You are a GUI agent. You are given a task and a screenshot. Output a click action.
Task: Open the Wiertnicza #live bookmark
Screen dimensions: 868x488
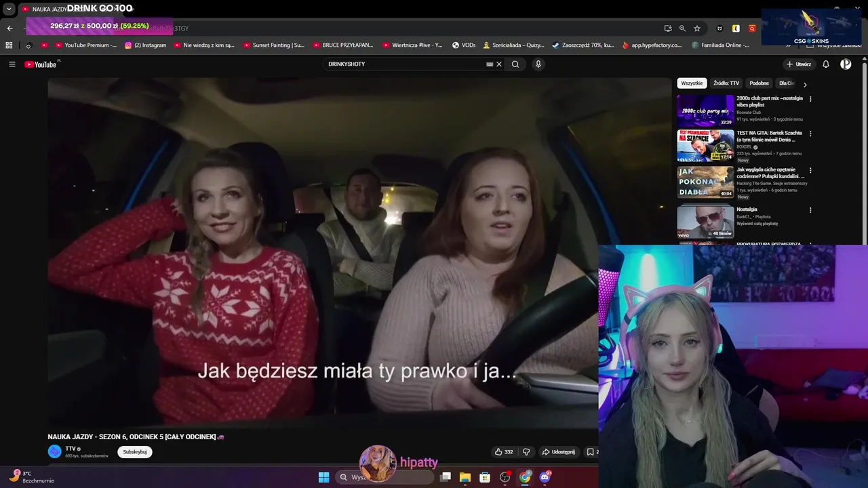(412, 45)
